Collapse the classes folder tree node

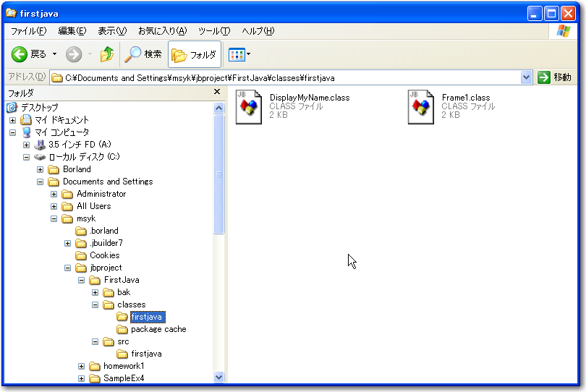95,304
